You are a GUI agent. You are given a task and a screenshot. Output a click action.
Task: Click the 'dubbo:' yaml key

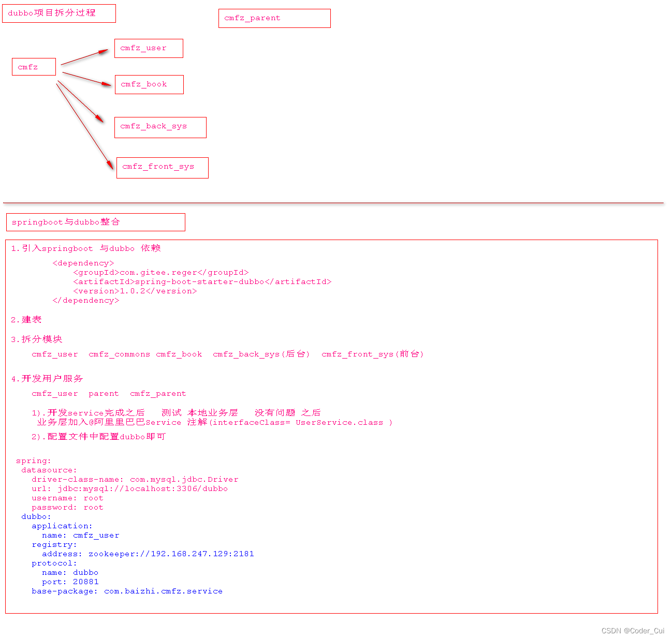(x=36, y=517)
